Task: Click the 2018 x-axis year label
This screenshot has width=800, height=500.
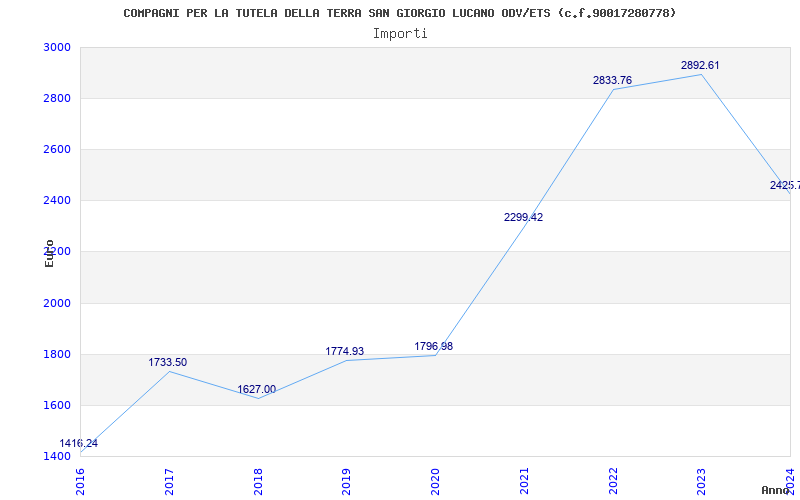Action: [x=258, y=482]
